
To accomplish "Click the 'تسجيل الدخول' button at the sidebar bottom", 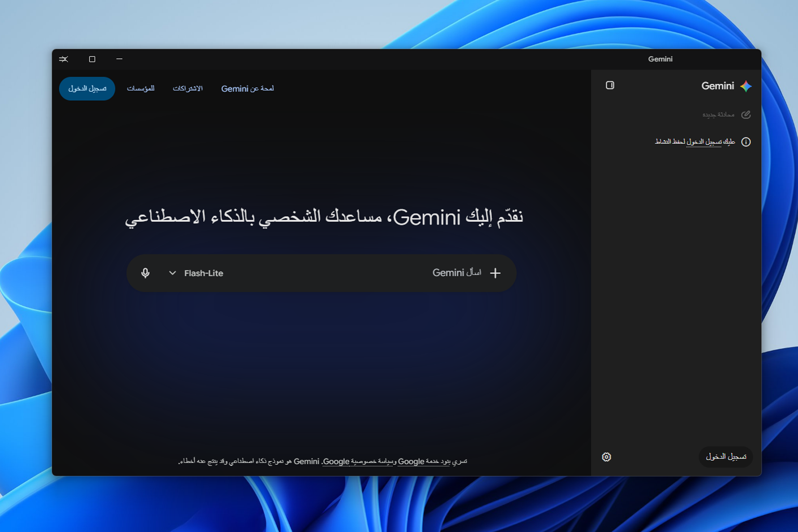I will pos(726,457).
